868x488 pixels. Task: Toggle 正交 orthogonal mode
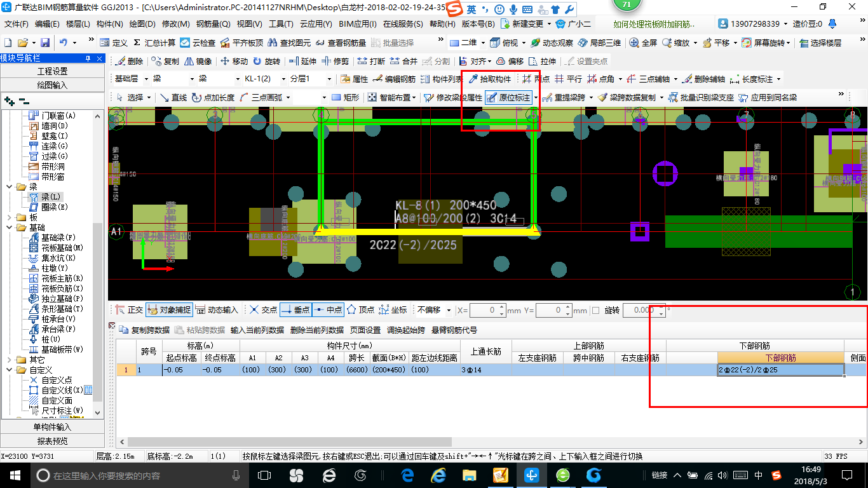point(129,310)
